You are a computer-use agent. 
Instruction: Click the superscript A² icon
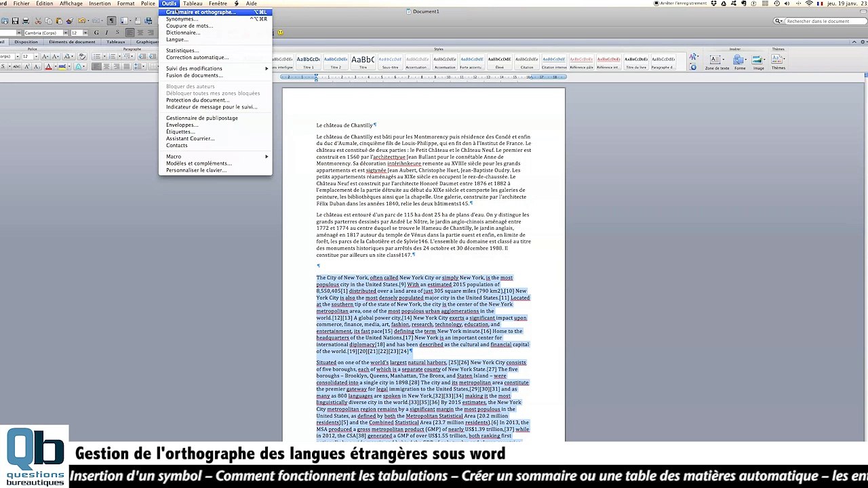pos(27,66)
